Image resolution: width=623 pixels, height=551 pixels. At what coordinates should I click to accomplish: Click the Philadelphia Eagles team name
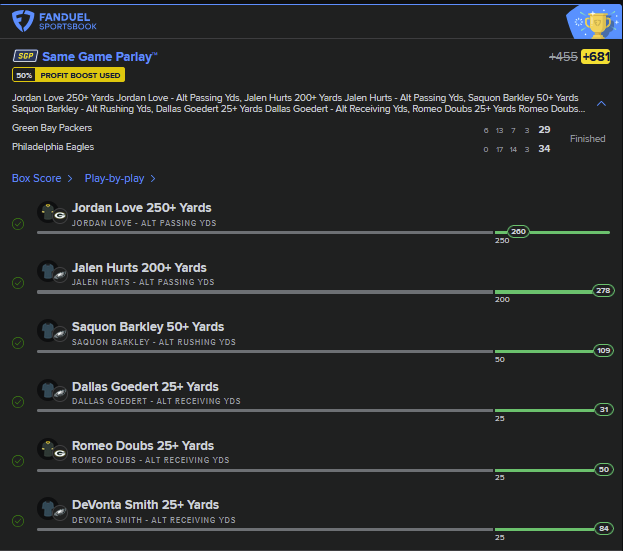click(x=53, y=147)
